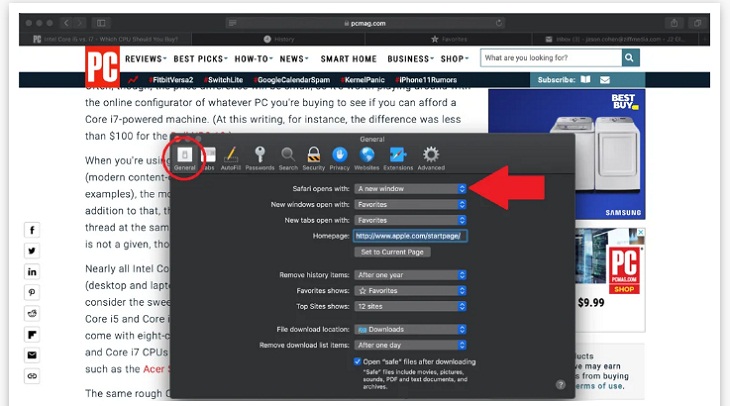Click the Best Buy Samsung ad
Viewport: 730px width, 406px height.
click(x=567, y=154)
